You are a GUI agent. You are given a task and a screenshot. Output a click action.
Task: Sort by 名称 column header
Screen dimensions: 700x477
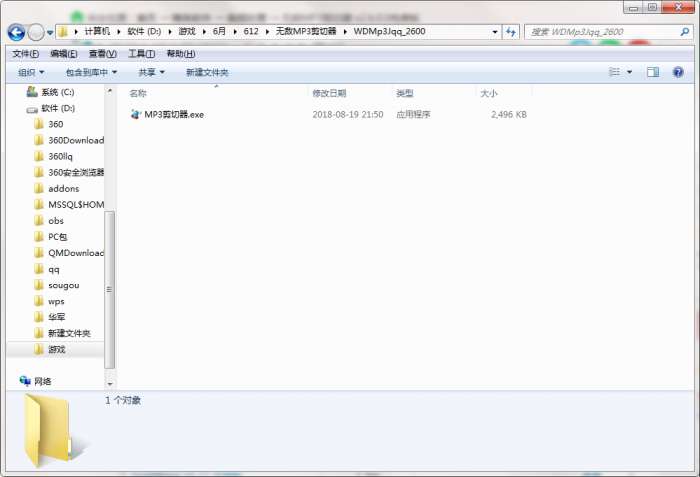(x=138, y=93)
